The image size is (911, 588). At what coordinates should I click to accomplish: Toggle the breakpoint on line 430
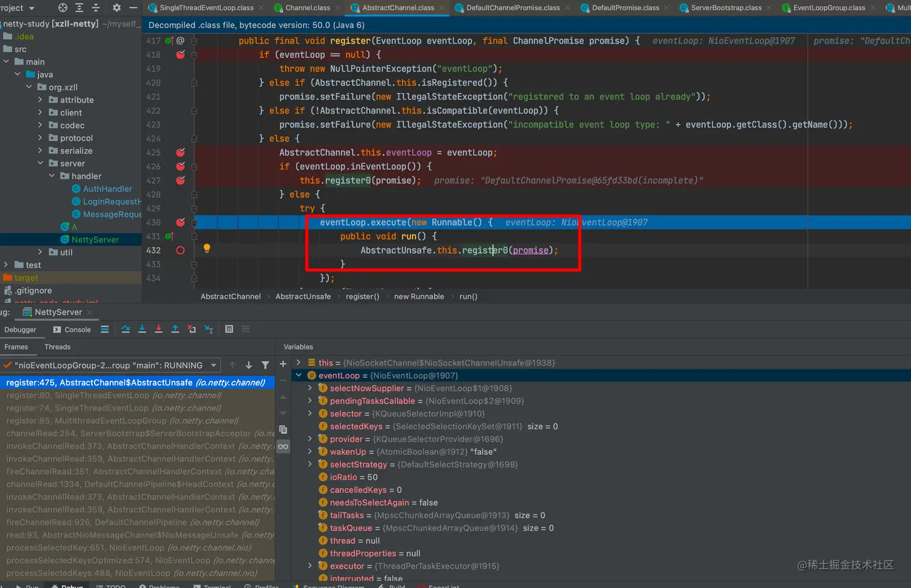[180, 222]
